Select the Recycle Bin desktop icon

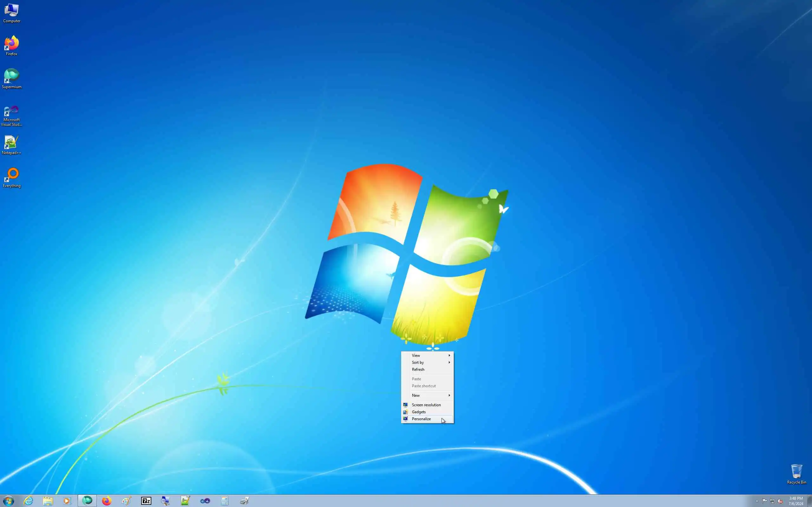click(796, 474)
